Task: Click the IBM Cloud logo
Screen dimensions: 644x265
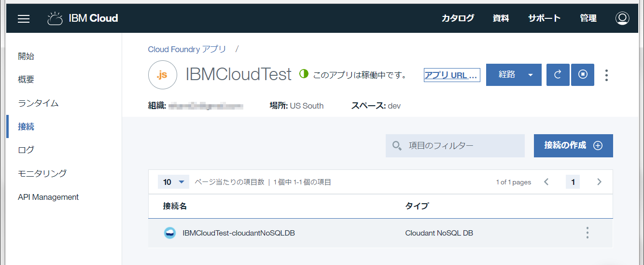Action: point(83,18)
